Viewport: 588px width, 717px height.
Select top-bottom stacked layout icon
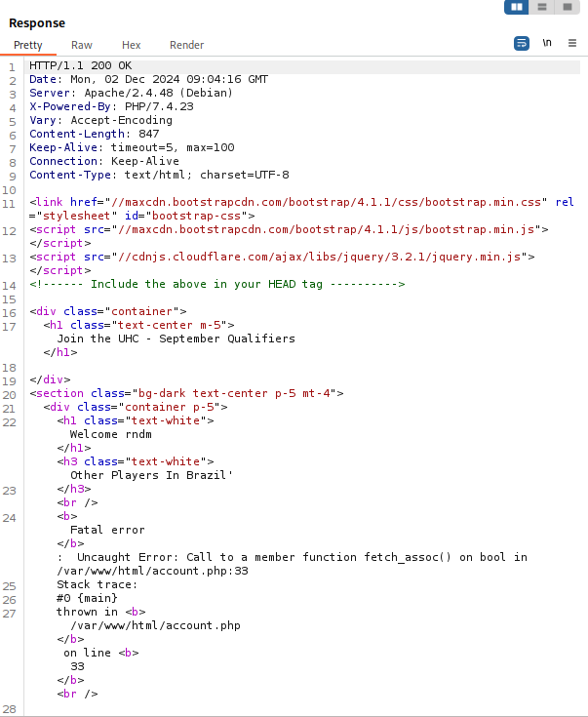point(542,7)
